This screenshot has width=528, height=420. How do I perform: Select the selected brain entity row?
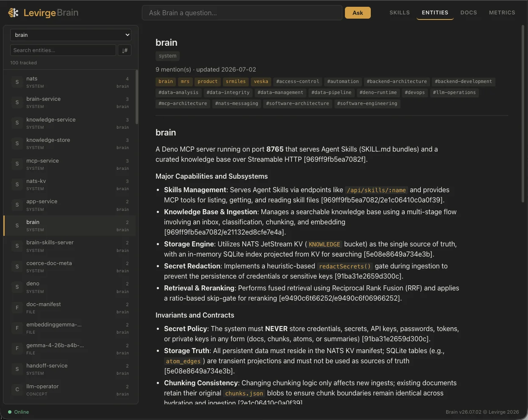[69, 226]
